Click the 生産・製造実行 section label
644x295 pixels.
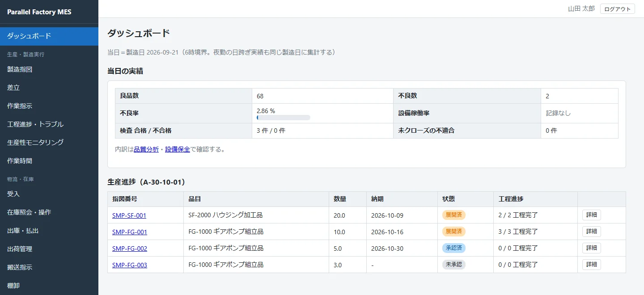tap(25, 55)
